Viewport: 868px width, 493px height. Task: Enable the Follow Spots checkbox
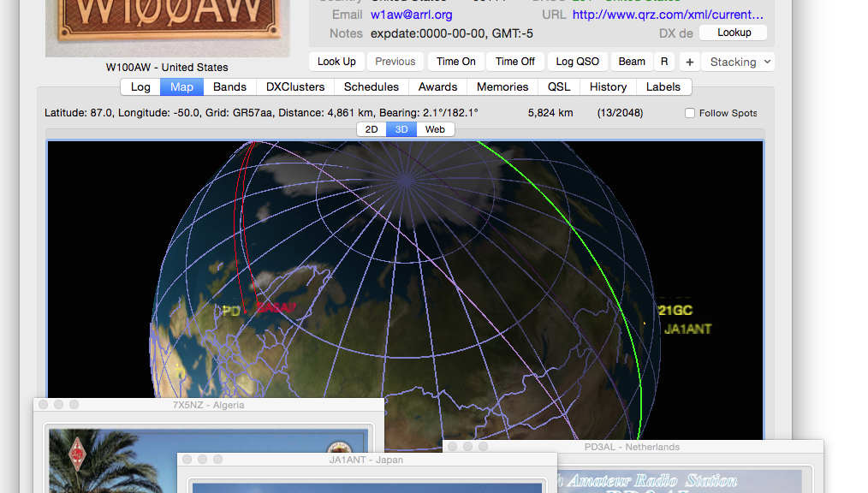click(690, 113)
